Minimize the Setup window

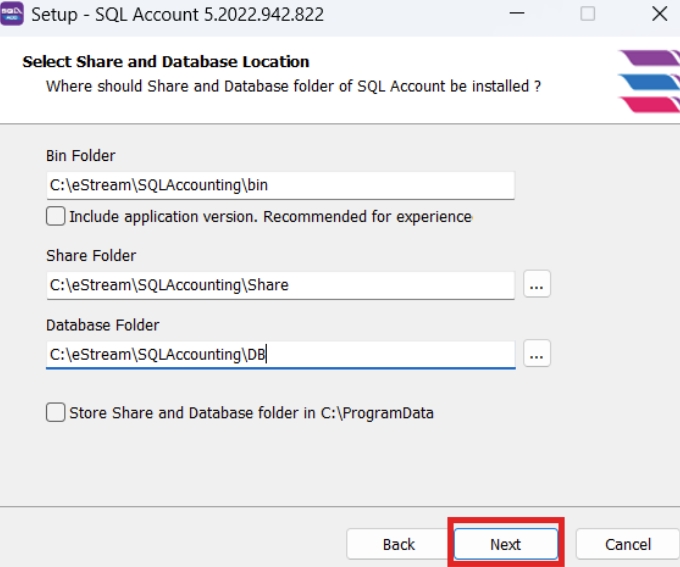517,14
